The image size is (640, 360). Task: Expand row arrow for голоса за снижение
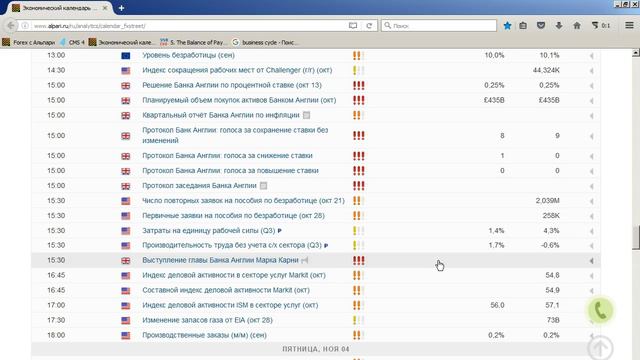(591, 156)
